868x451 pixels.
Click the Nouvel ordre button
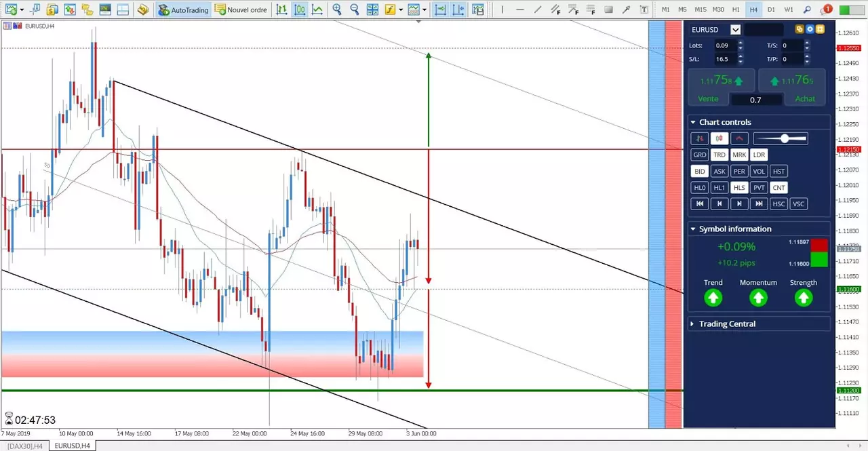(x=241, y=9)
